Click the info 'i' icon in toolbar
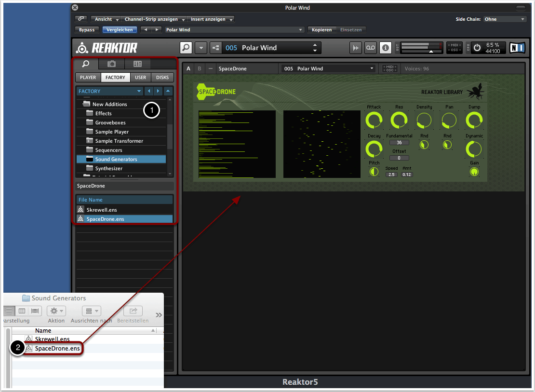This screenshot has width=535, height=392. click(x=385, y=48)
